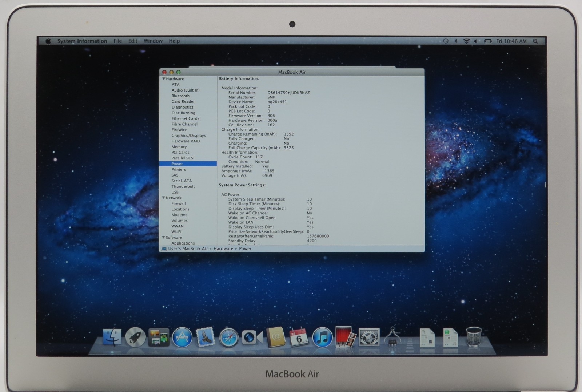This screenshot has width=582, height=392.
Task: Launch Launchpad rocket icon in Dock
Action: (135, 338)
